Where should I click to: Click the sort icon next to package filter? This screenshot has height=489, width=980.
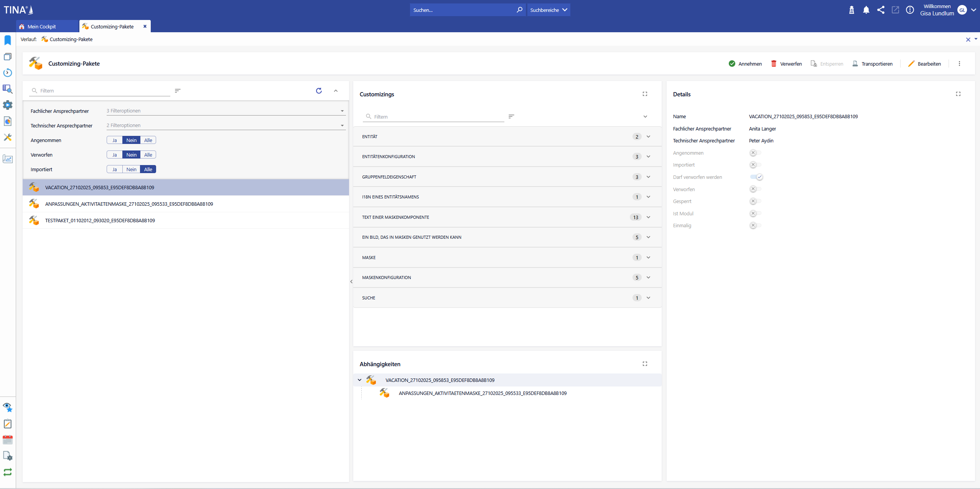pyautogui.click(x=178, y=91)
